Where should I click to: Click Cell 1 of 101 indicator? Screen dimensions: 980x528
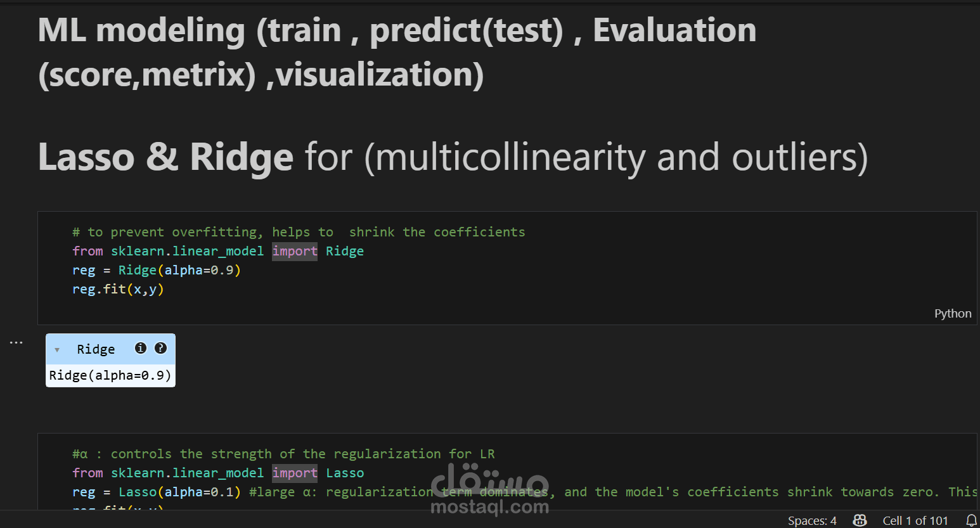915,520
